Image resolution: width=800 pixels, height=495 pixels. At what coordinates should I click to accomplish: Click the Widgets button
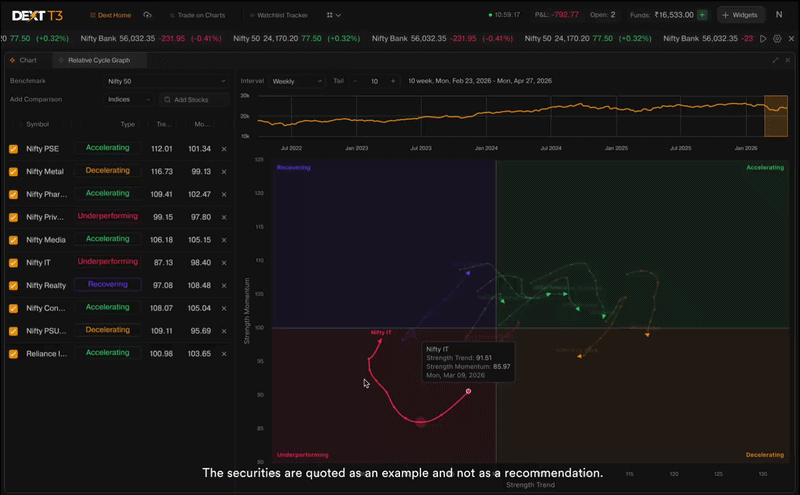pyautogui.click(x=741, y=15)
